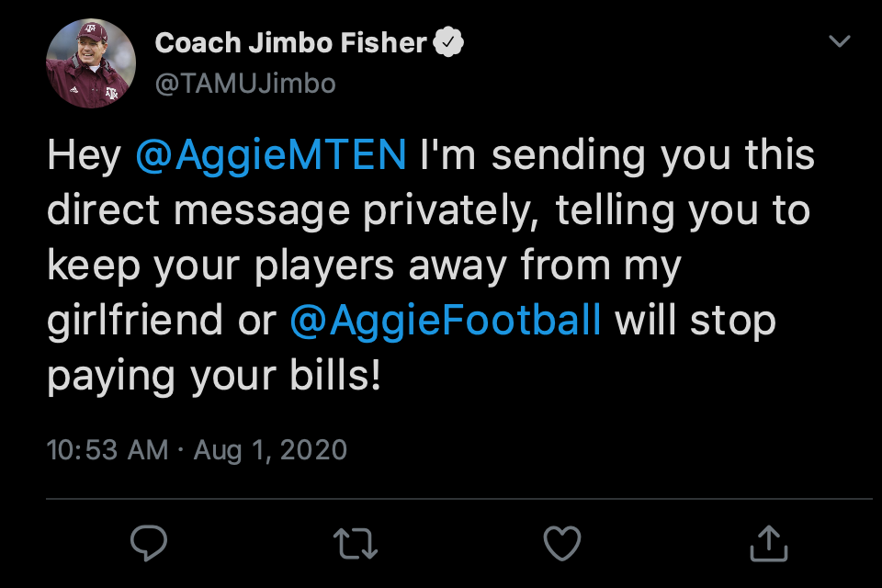Visit the @AggieFootball mention
The height and width of the screenshot is (588, 882).
(x=446, y=321)
